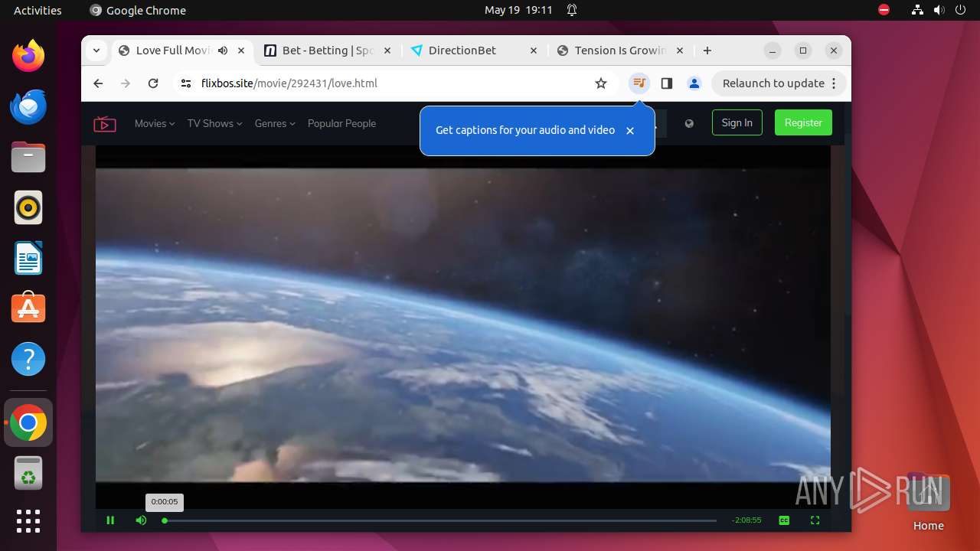980x551 pixels.
Task: Open Rhythmbox music player from dock
Action: pyautogui.click(x=28, y=207)
